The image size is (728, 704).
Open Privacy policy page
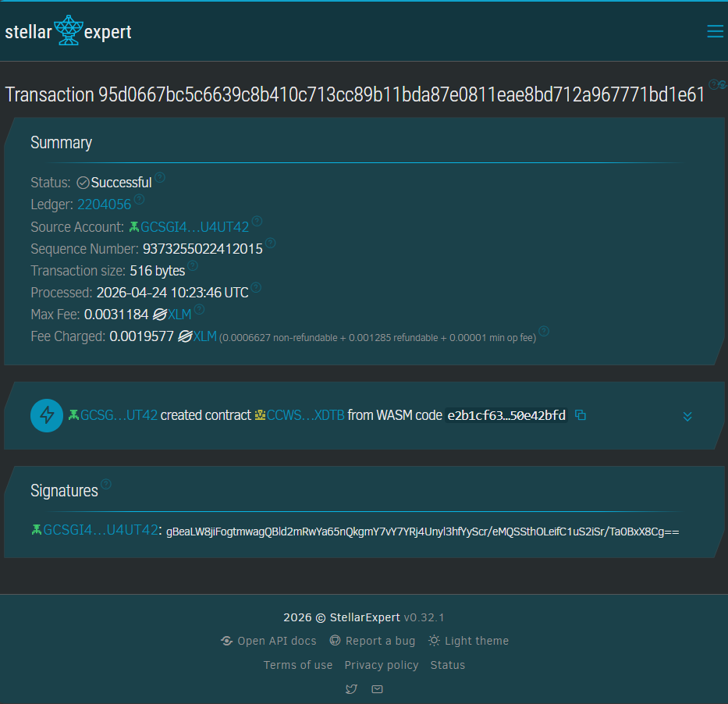[382, 665]
